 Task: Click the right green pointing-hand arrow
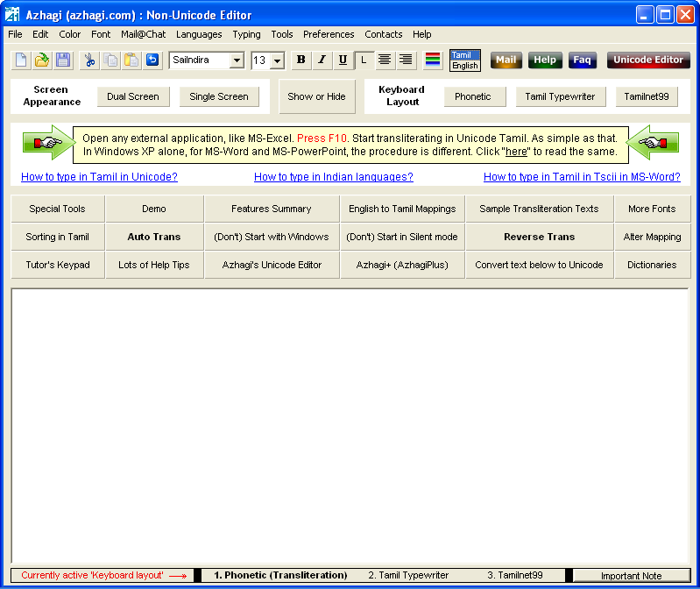(x=653, y=143)
